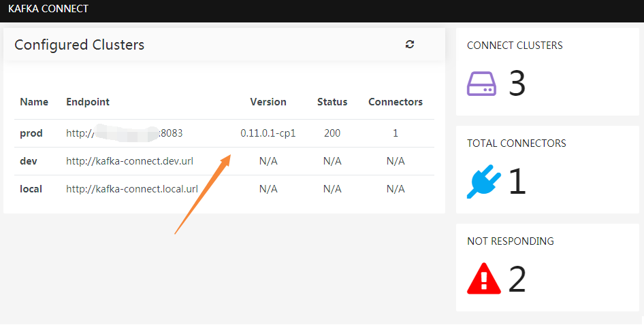Click the red Not Responding warning icon
644x325 pixels.
tap(484, 279)
